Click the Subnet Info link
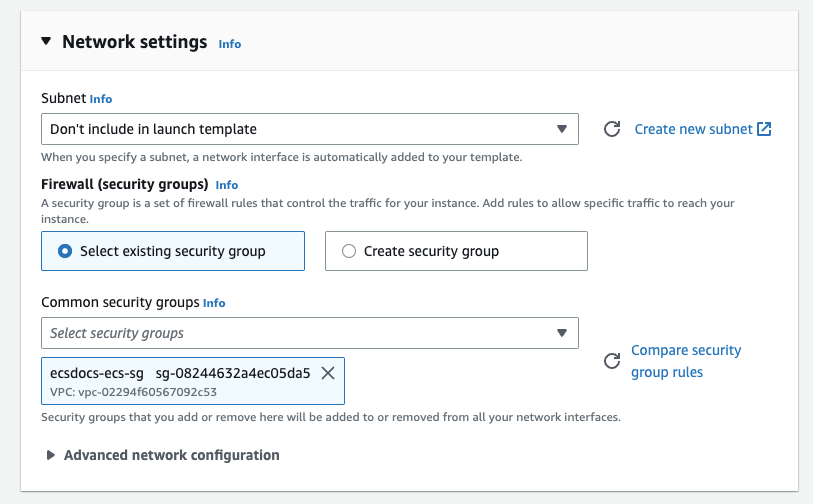Image resolution: width=813 pixels, height=504 pixels. [101, 99]
